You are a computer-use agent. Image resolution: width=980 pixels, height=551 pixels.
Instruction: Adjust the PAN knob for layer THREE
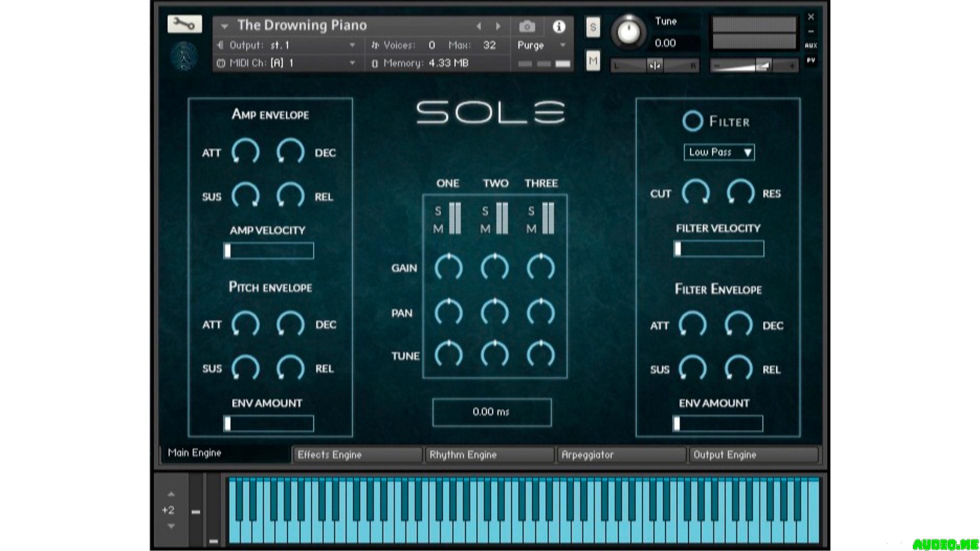pos(541,312)
